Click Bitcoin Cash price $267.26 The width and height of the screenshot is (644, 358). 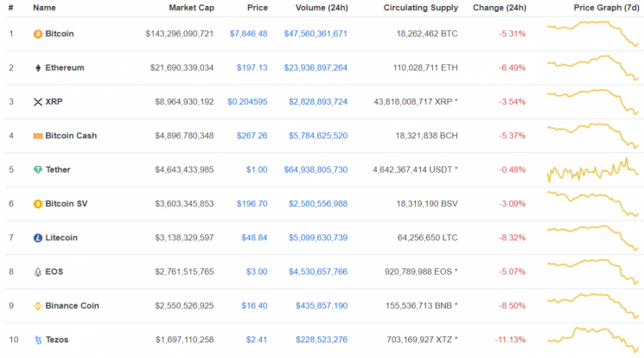252,136
